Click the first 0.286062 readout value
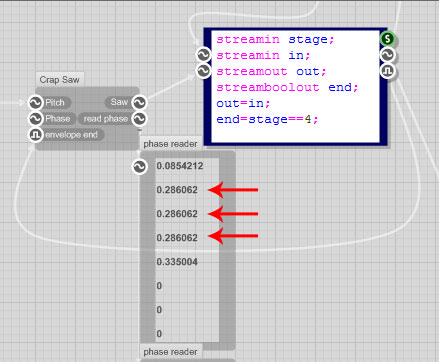Viewport: 439px width, 362px height. point(177,190)
